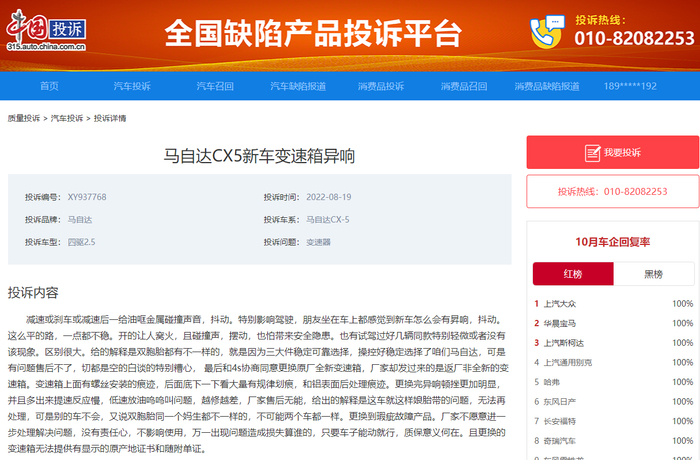Click the 投诉热线 010-82082253 box in sidebar
Image resolution: width=700 pixels, height=460 pixels.
612,191
